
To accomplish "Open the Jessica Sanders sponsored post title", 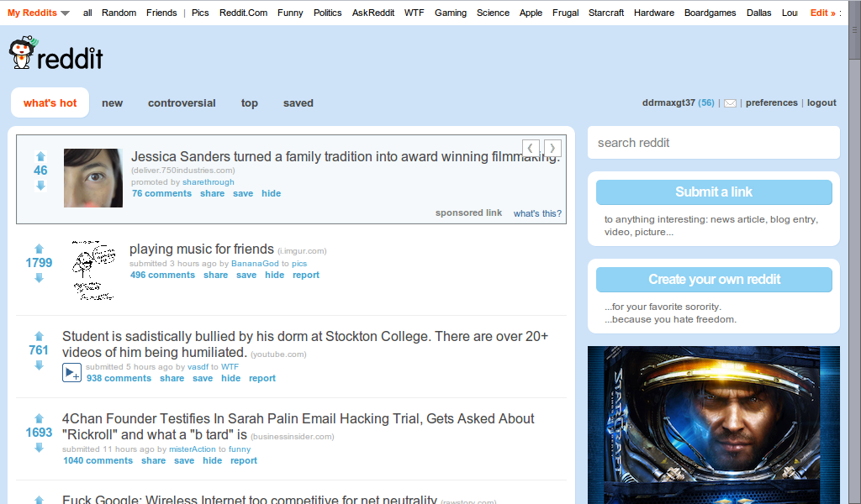I will tap(346, 156).
